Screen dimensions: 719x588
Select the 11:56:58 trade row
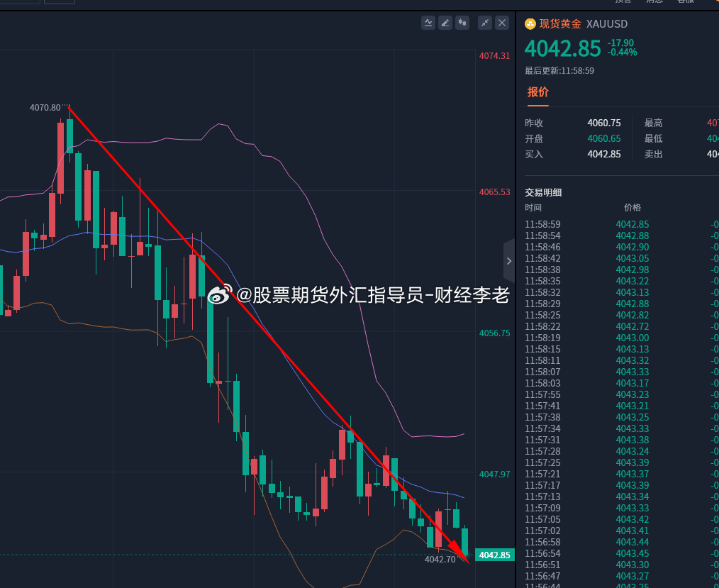point(622,542)
